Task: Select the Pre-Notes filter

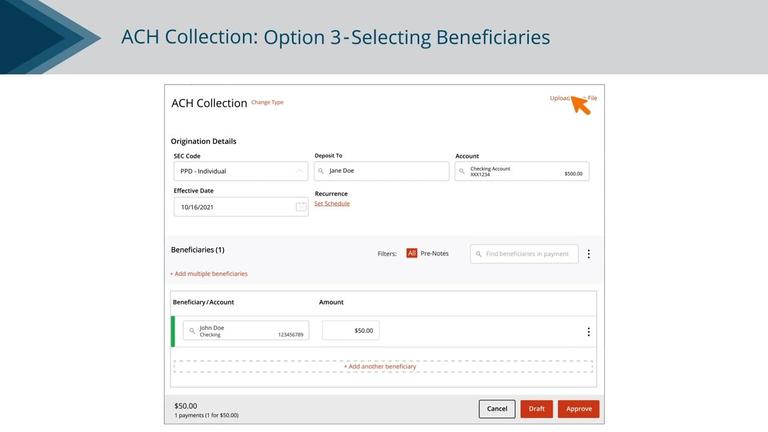Action: 434,253
